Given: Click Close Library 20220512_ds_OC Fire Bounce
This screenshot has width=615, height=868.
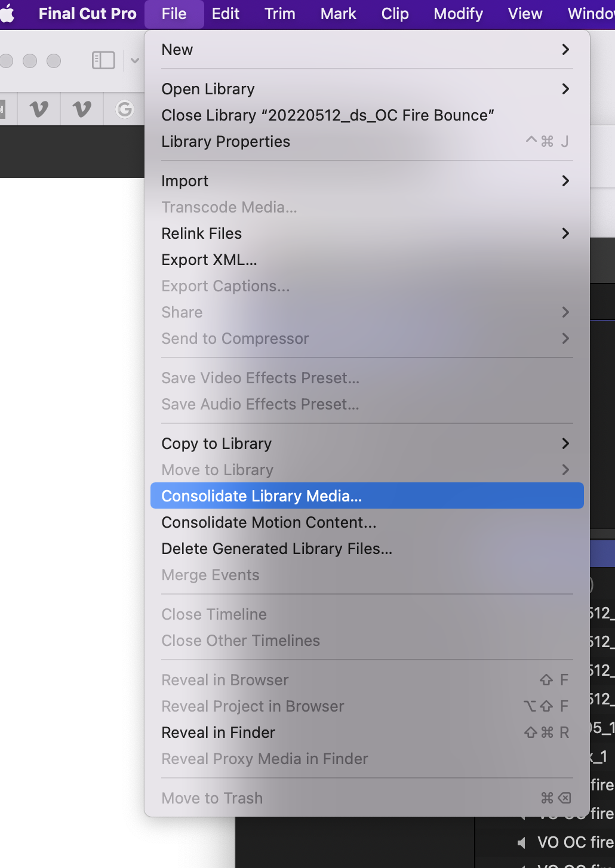Looking at the screenshot, I should (x=327, y=115).
